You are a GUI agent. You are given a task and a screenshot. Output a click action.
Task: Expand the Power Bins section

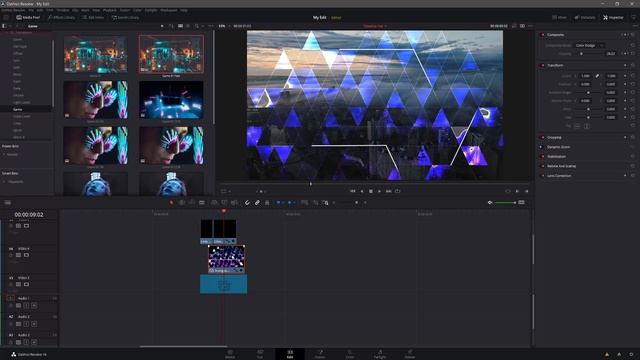[10, 146]
